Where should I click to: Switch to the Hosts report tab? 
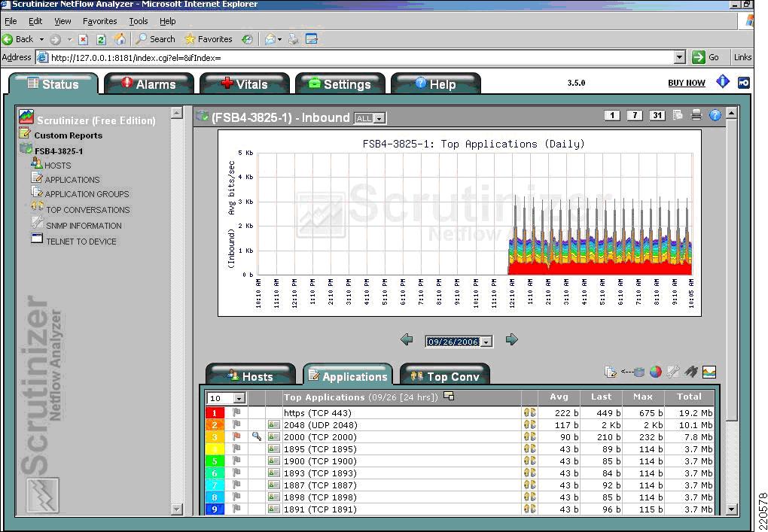[250, 375]
